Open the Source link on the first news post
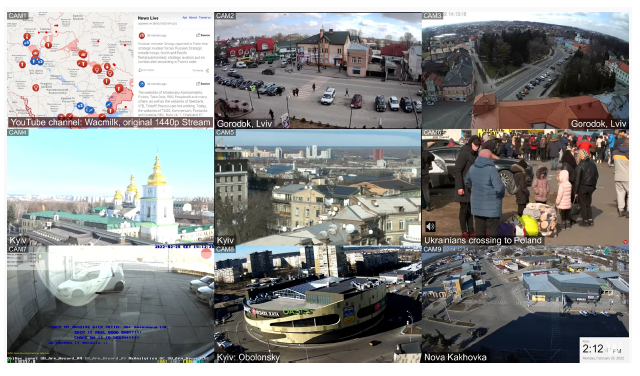The width and height of the screenshot is (640, 376). [x=203, y=36]
